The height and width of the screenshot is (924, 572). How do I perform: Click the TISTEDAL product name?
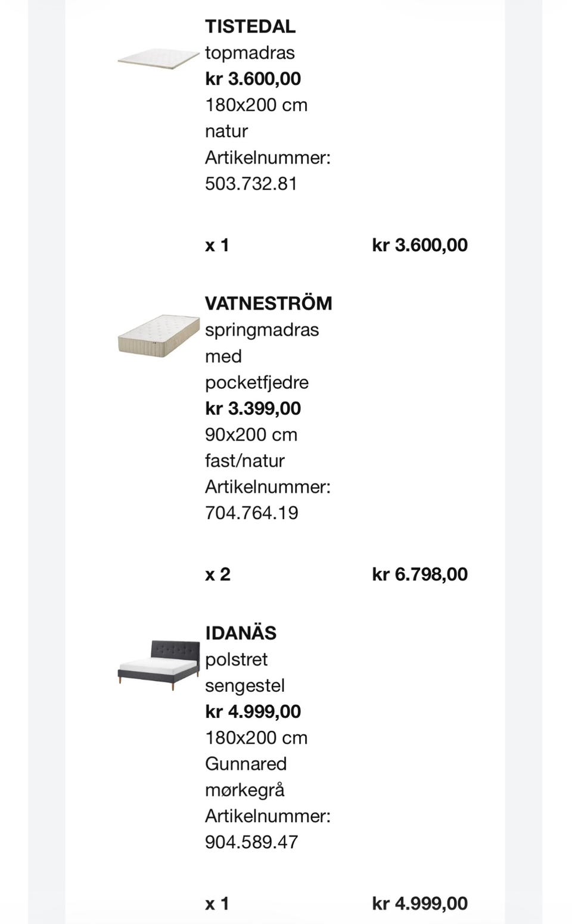[250, 26]
